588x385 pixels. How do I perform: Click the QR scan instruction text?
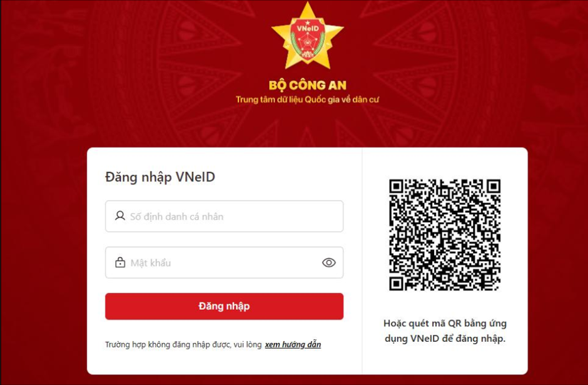[445, 331]
